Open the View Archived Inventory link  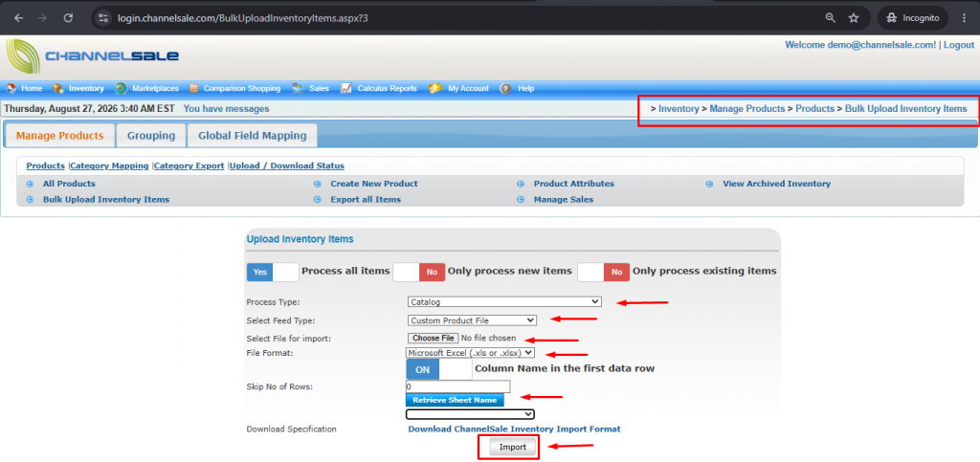tap(777, 185)
